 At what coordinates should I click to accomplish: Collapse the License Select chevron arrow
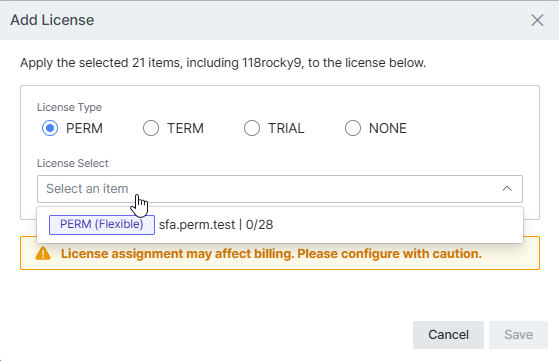pos(507,189)
